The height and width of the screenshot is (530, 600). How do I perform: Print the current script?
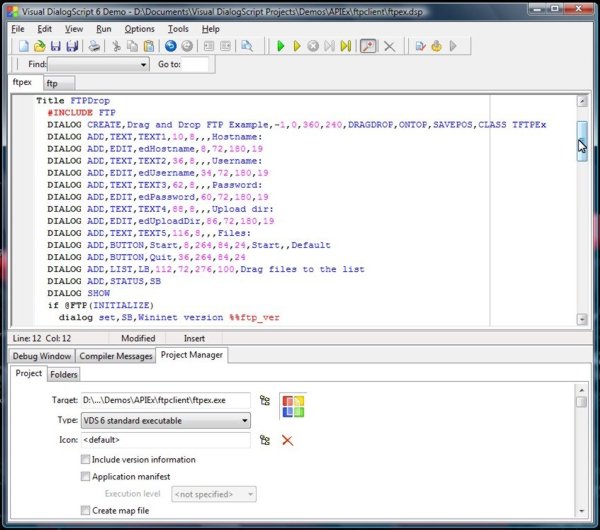point(94,46)
